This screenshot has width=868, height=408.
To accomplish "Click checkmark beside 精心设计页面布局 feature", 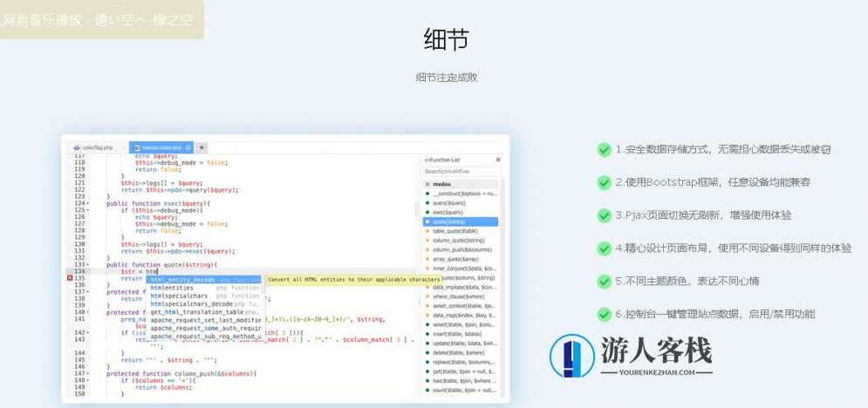I will [604, 248].
